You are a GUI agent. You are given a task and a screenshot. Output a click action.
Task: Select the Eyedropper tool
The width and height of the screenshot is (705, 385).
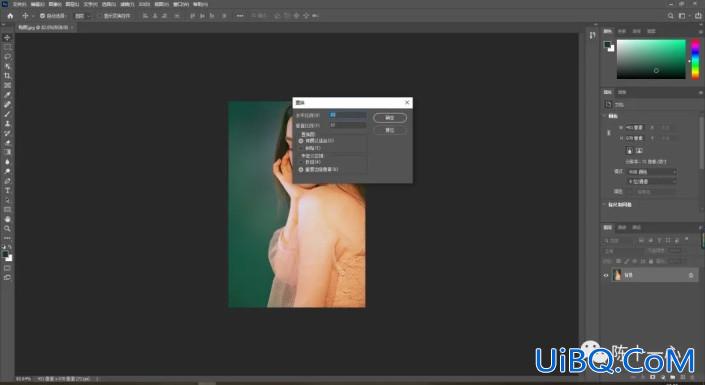point(7,94)
